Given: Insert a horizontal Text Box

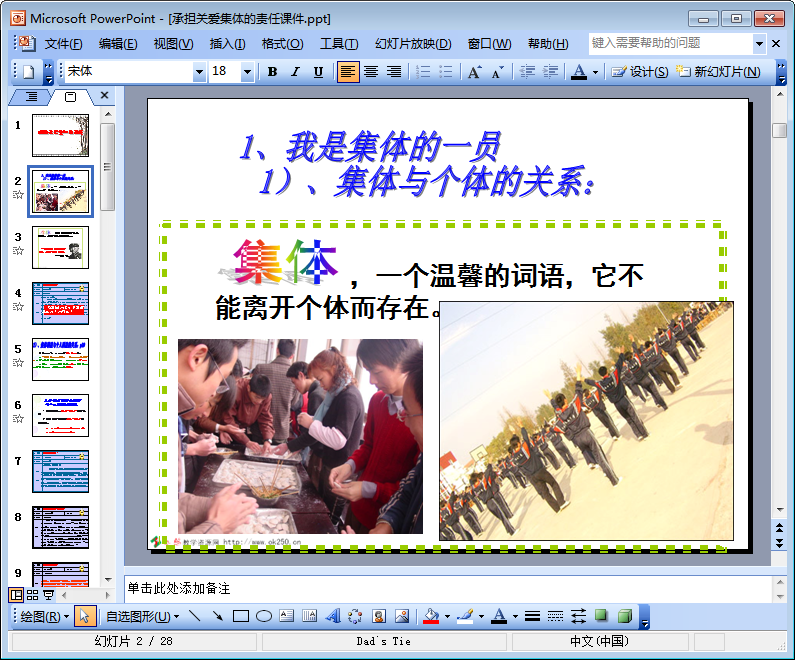Looking at the screenshot, I should click(286, 616).
